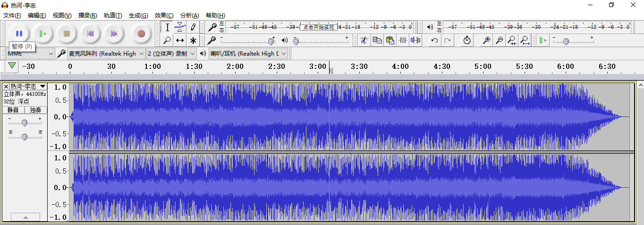Image resolution: width=644 pixels, height=225 pixels.
Task: Stop playback with the Stop button
Action: (x=67, y=33)
